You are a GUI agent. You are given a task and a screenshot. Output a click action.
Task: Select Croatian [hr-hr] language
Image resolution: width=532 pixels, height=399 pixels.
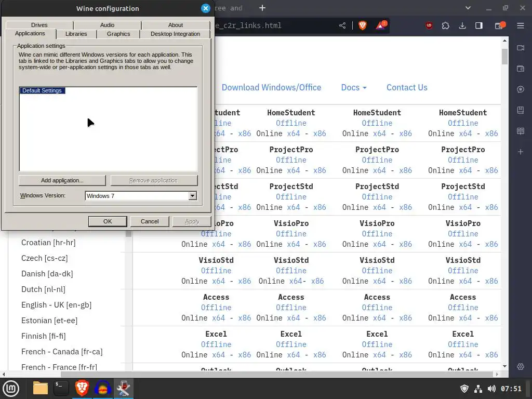pyautogui.click(x=48, y=243)
